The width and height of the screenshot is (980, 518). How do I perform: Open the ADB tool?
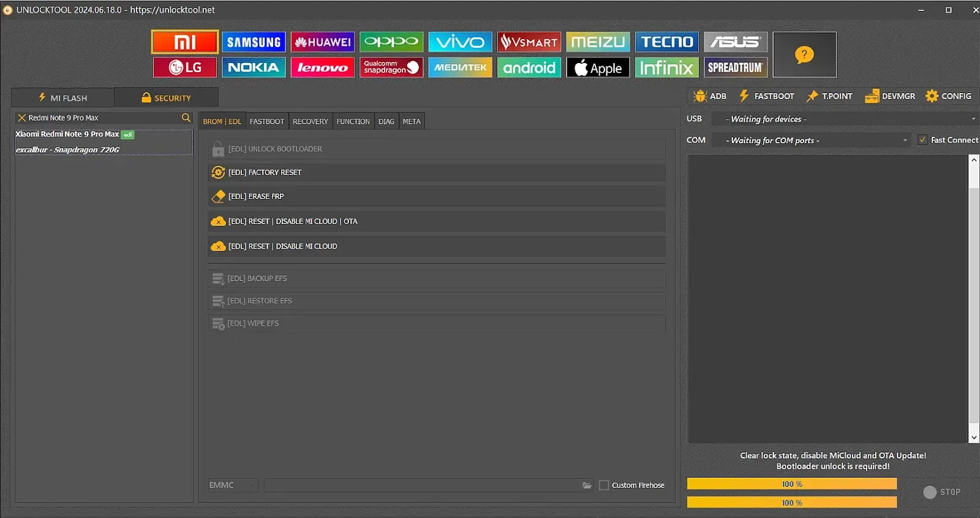click(710, 96)
